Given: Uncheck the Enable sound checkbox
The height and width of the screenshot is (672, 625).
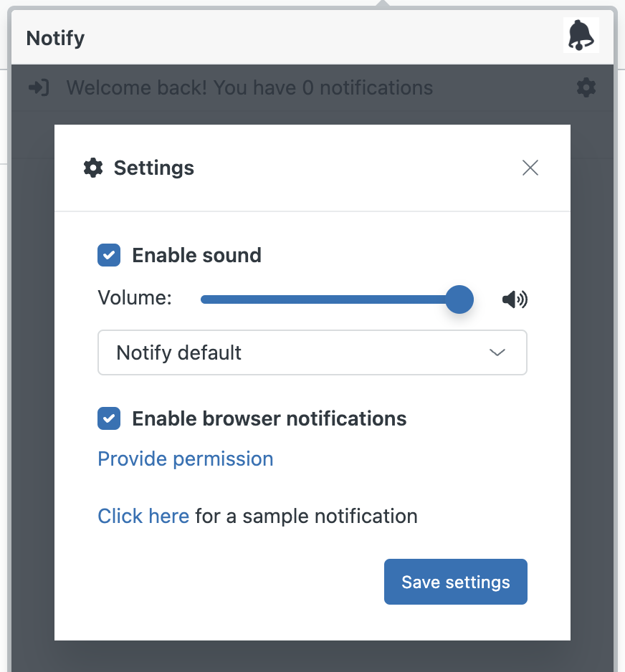Looking at the screenshot, I should (109, 255).
